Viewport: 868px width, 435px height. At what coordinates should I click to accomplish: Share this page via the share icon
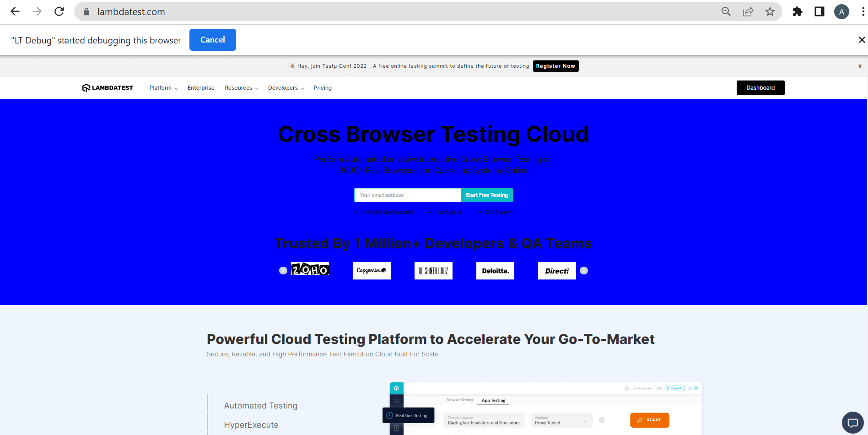748,11
